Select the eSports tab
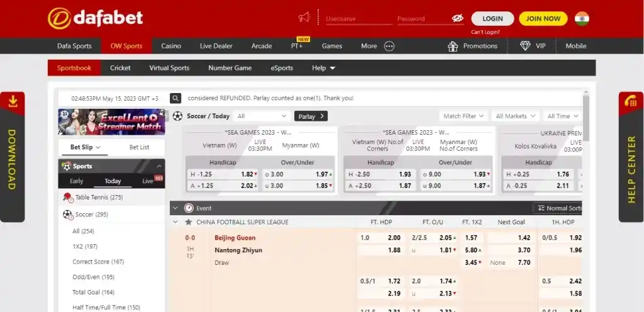 tap(282, 68)
